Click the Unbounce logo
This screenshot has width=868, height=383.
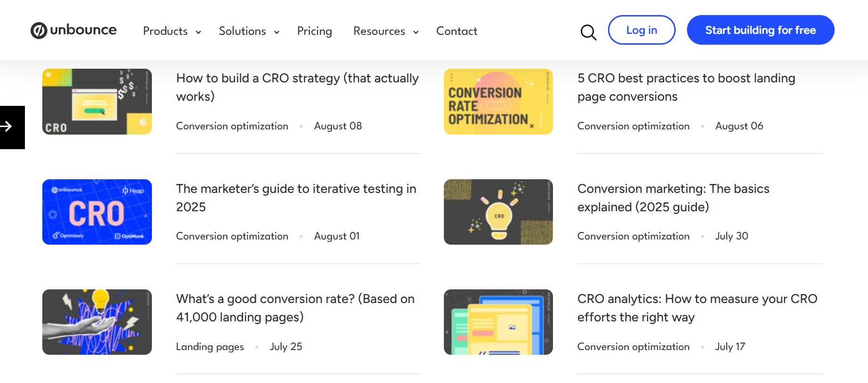(73, 30)
